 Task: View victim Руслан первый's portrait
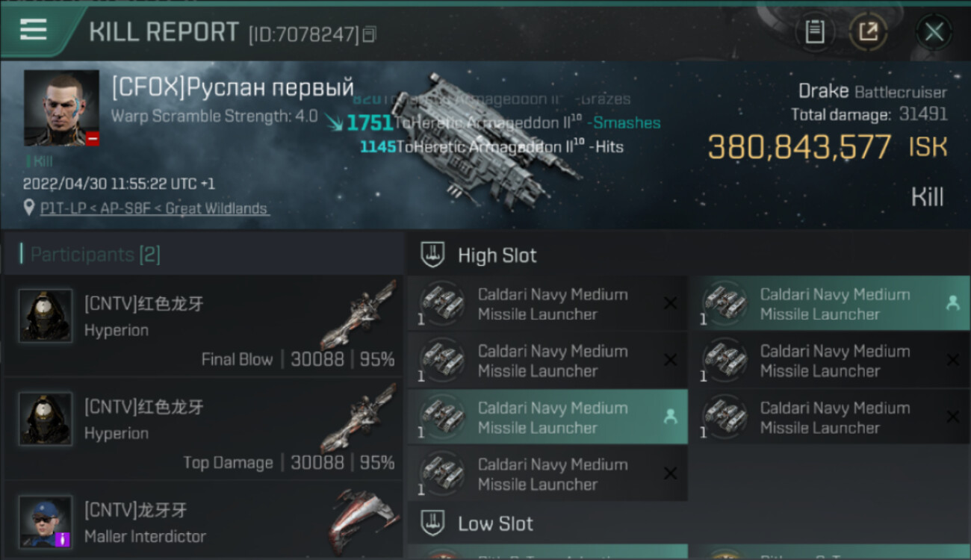click(x=61, y=108)
